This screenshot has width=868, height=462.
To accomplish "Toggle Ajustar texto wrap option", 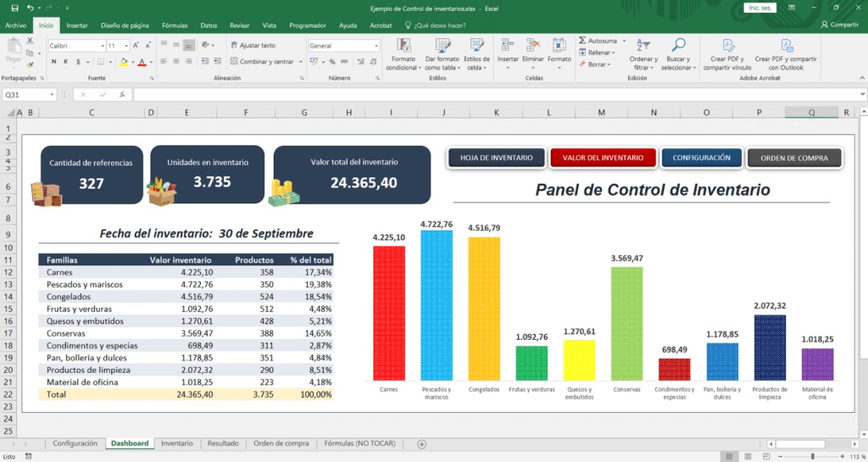I will pos(253,46).
